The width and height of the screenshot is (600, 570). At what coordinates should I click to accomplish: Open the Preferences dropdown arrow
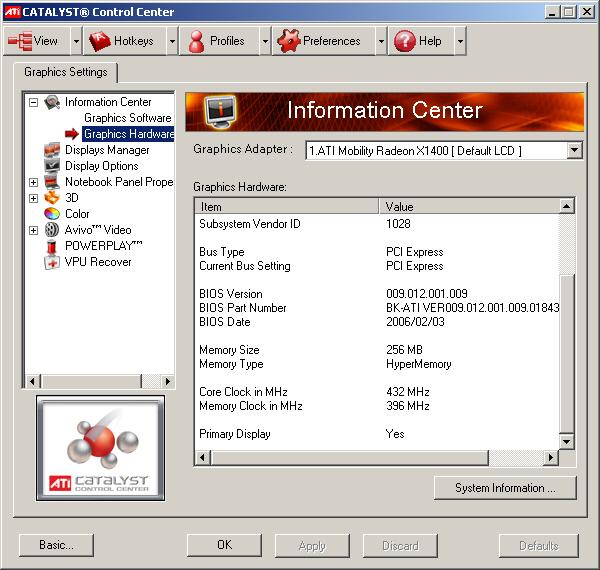381,41
